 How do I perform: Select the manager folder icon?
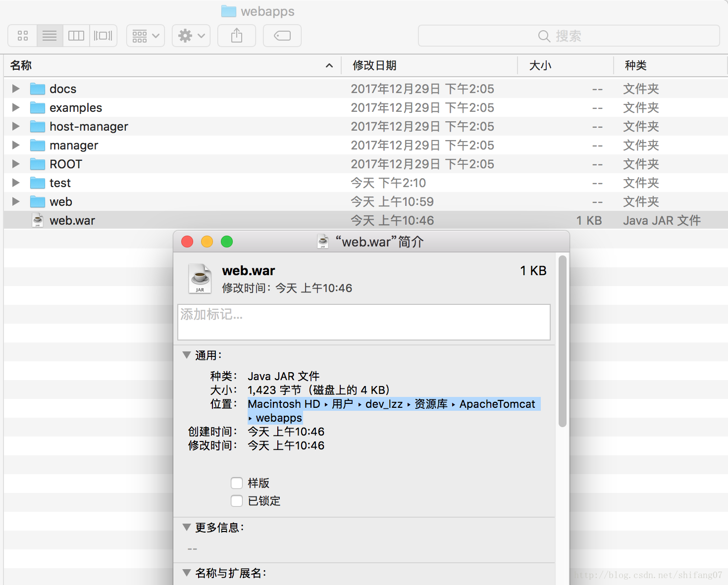click(38, 145)
